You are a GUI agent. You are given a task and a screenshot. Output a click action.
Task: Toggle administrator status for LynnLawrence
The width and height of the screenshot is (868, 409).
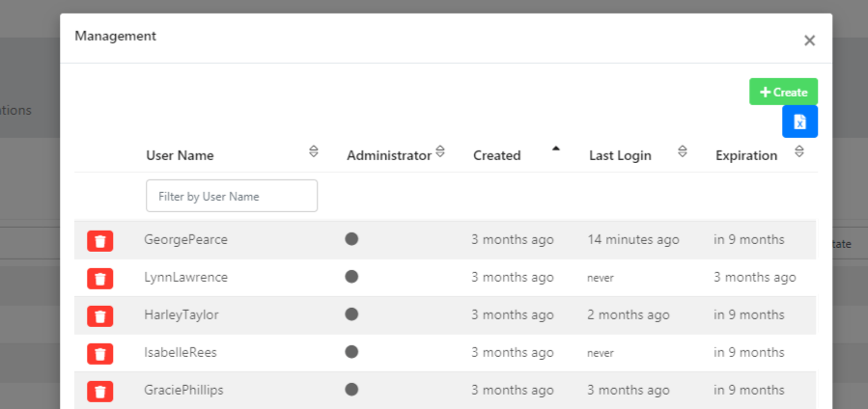[x=351, y=276]
